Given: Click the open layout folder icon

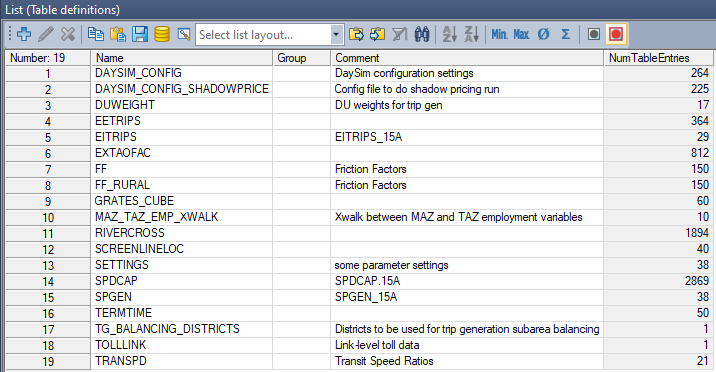Looking at the screenshot, I should 356,34.
